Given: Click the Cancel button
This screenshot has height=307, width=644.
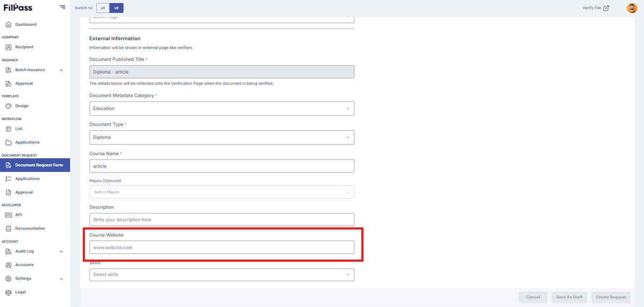Looking at the screenshot, I should click(533, 297).
